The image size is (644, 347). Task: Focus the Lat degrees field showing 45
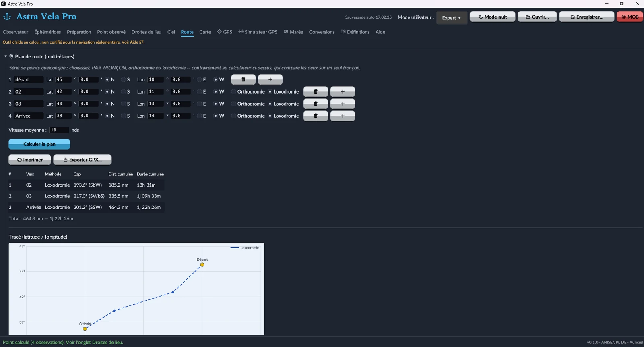click(x=63, y=80)
